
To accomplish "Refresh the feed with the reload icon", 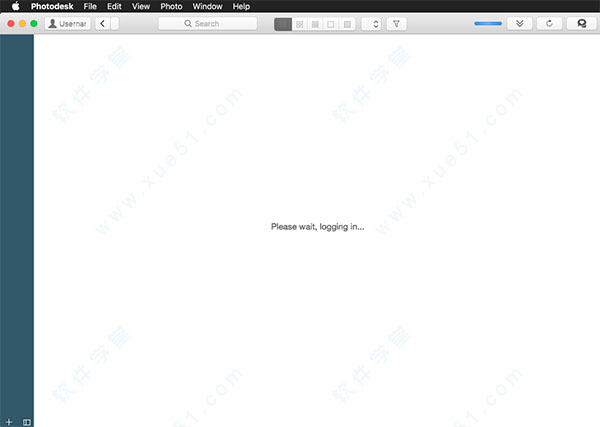I will (549, 24).
